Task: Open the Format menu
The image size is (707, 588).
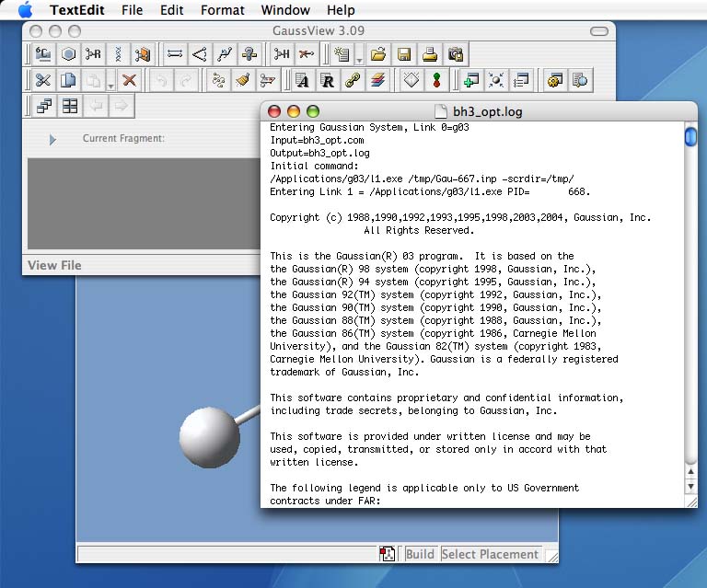Action: point(222,10)
